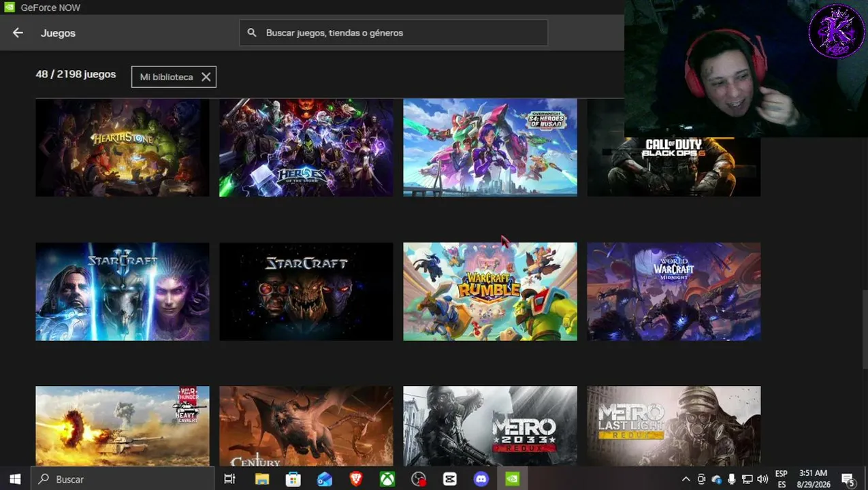Open the Warcraft Rumble tile
This screenshot has width=868, height=490.
point(490,291)
